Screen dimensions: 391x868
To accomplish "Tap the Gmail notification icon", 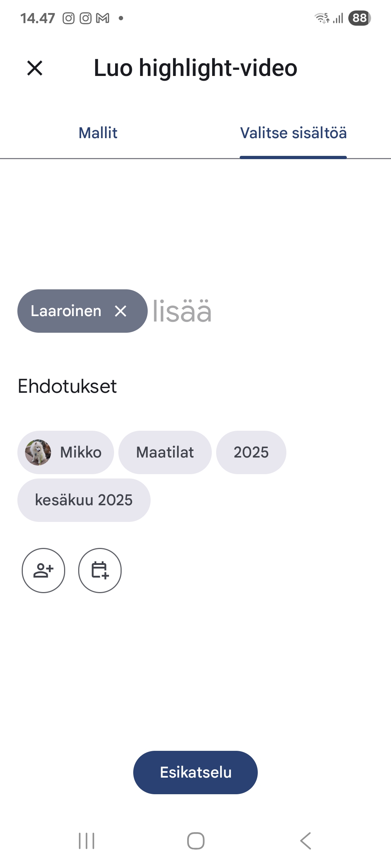I will click(103, 18).
